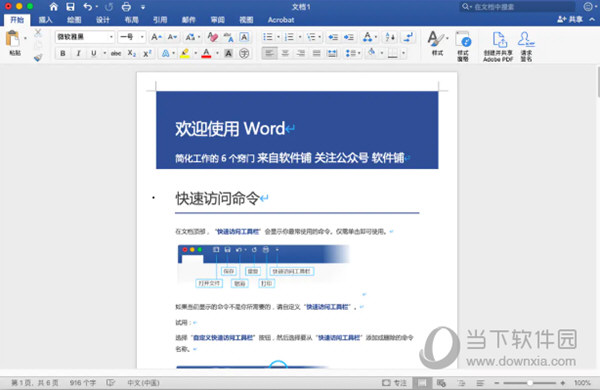Screen dimensions: 600x390
Task: Expand the numbered list dropdown arrow
Action: (300, 37)
